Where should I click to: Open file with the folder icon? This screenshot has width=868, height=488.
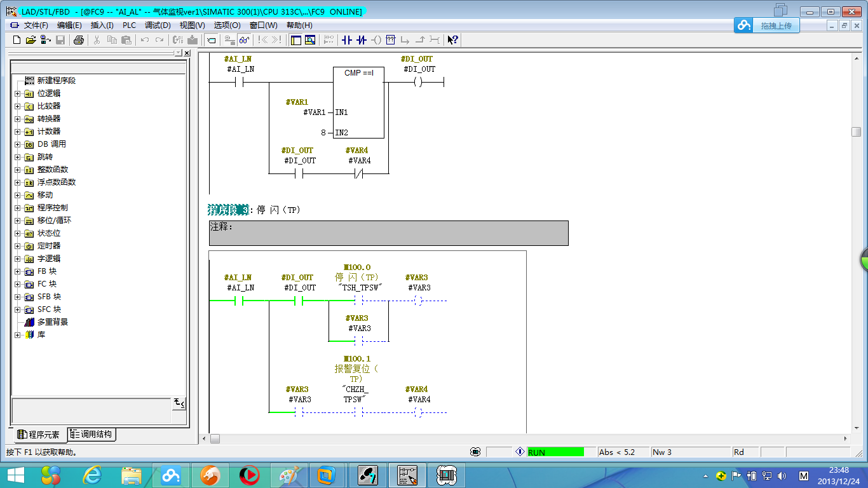click(x=31, y=40)
